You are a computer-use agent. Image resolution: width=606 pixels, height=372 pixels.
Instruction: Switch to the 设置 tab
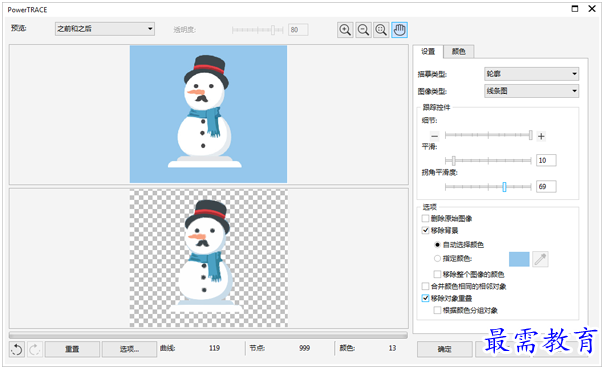[428, 51]
